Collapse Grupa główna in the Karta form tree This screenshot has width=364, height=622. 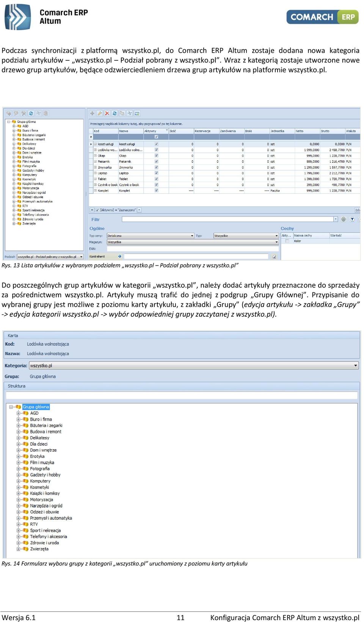11,407
